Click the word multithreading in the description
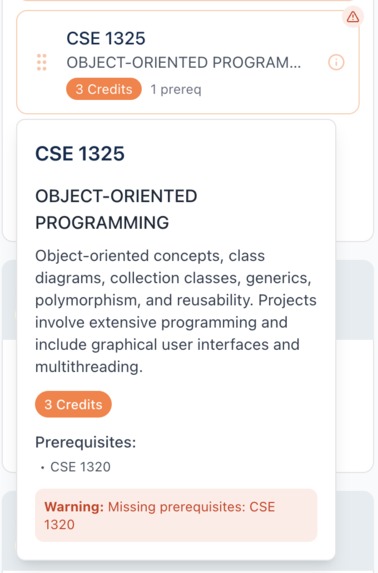The height and width of the screenshot is (573, 378). 88,367
